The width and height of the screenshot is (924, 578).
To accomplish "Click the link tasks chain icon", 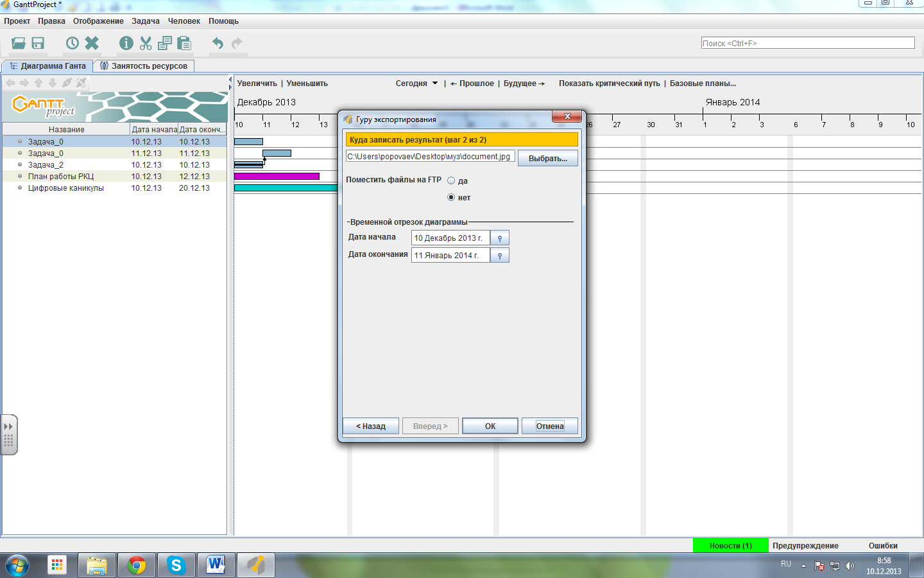I will point(67,83).
